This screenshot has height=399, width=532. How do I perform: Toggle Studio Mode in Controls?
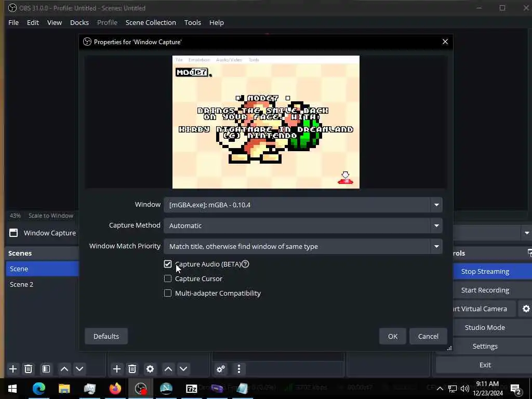[x=485, y=327]
